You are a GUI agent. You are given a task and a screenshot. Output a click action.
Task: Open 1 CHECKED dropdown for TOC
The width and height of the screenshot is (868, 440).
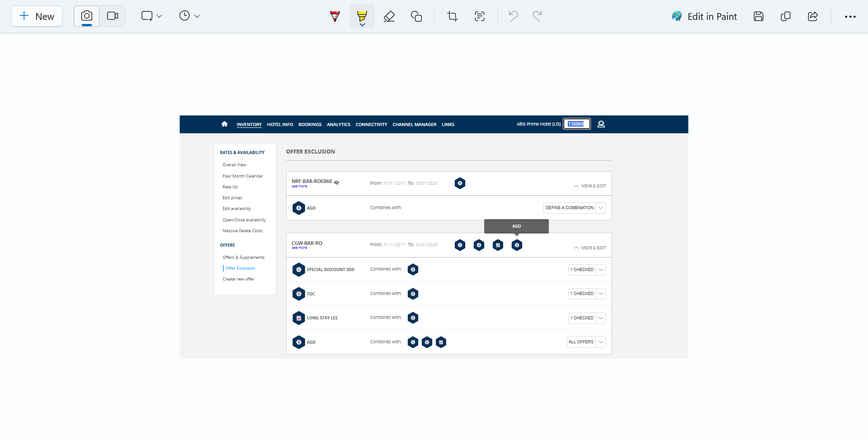587,294
